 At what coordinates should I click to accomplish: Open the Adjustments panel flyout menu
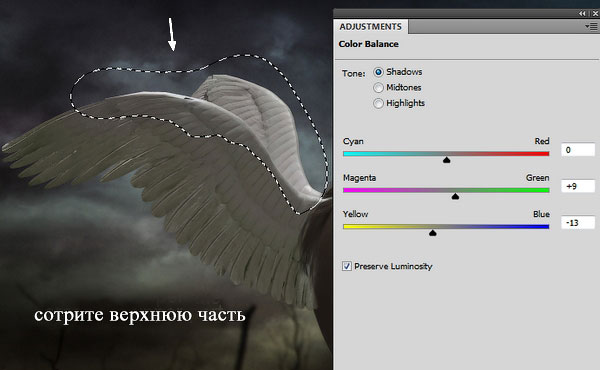[592, 26]
